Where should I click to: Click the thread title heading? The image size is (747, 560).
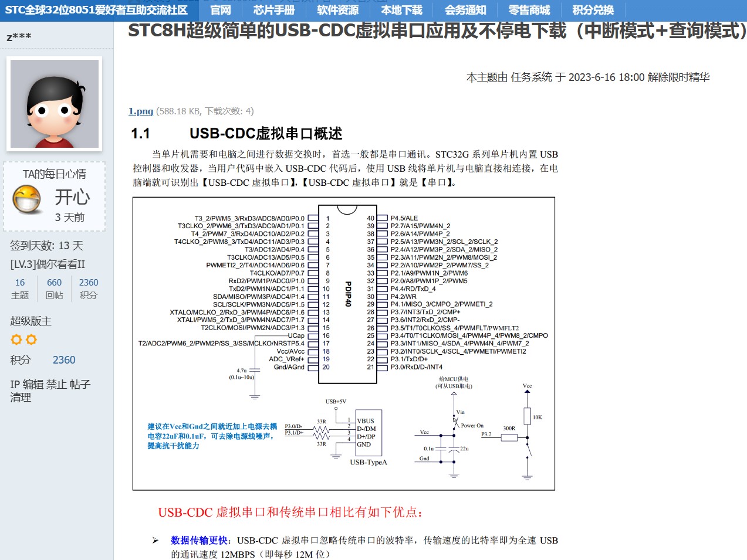437,30
